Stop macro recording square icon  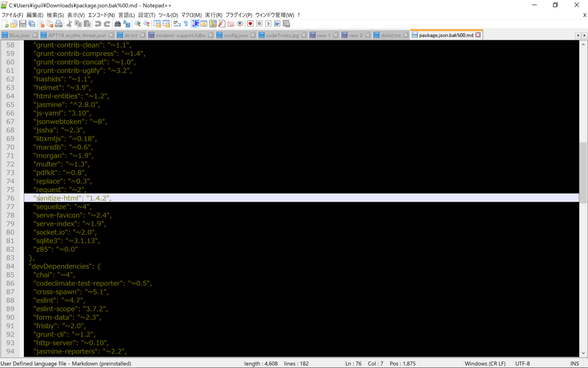[x=259, y=24]
